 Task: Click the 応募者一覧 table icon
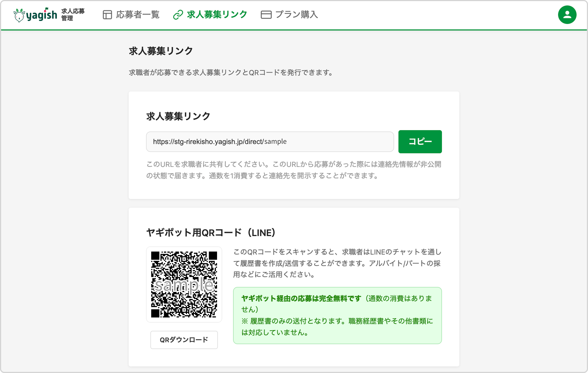tap(107, 15)
